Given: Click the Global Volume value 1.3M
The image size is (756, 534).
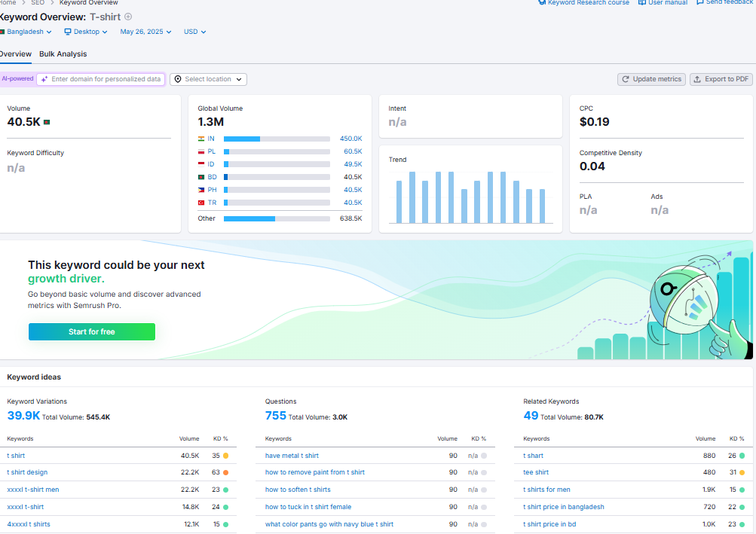Looking at the screenshot, I should [x=211, y=122].
